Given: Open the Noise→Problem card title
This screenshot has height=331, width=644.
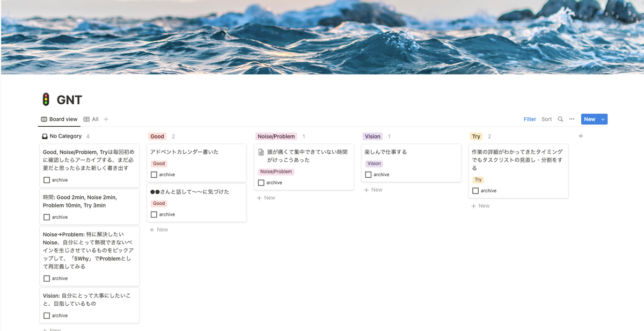Looking at the screenshot, I should pyautogui.click(x=89, y=250).
